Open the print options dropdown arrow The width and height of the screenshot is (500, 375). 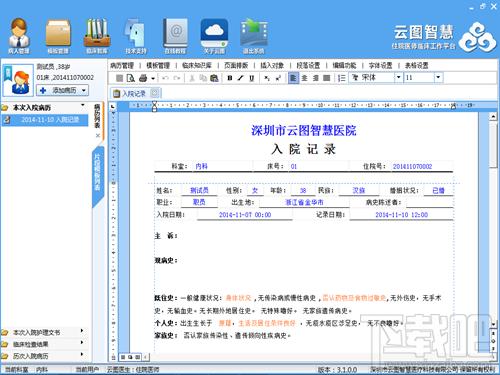153,78
